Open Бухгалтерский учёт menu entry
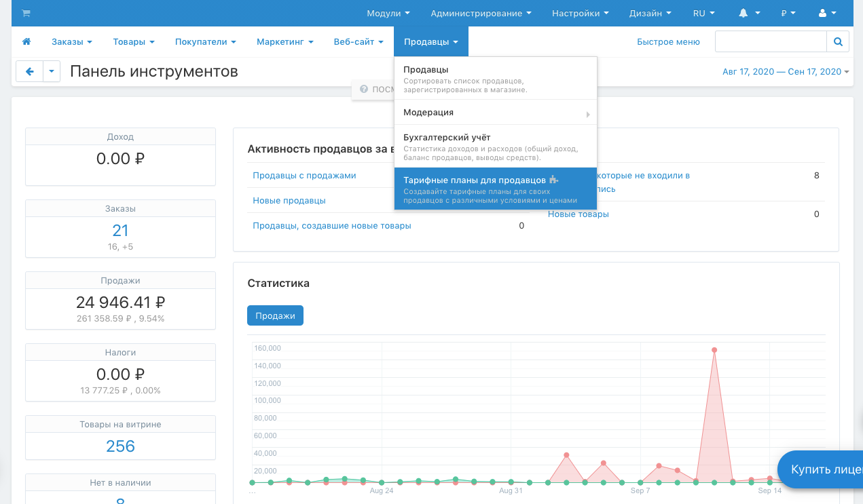863x504 pixels. tap(495, 147)
